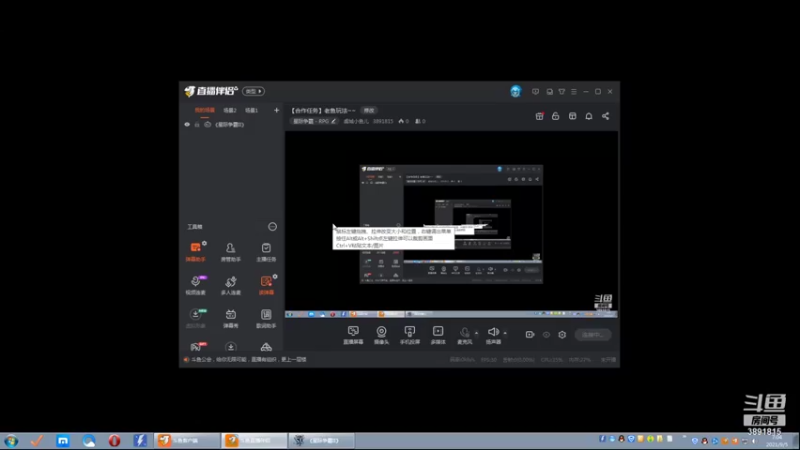Image resolution: width=800 pixels, height=450 pixels.
Task: Click the 修改 edit title button
Action: [x=369, y=110]
